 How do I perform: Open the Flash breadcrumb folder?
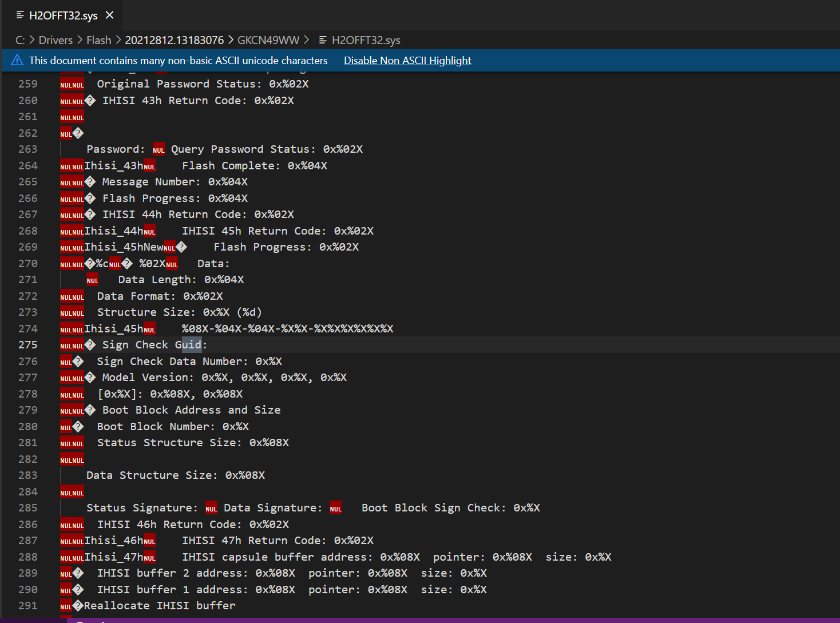[99, 40]
